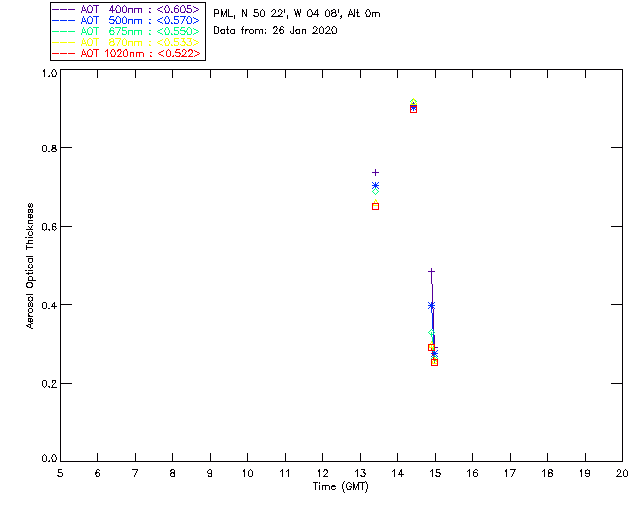Click the 'Aerosol Optical Thickness' axis label

[x=30, y=266]
